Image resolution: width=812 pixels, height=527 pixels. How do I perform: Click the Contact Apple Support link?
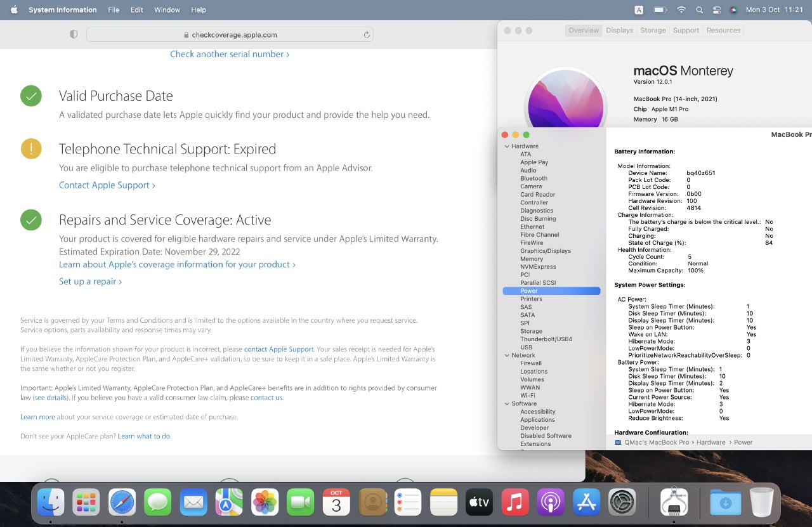point(107,185)
